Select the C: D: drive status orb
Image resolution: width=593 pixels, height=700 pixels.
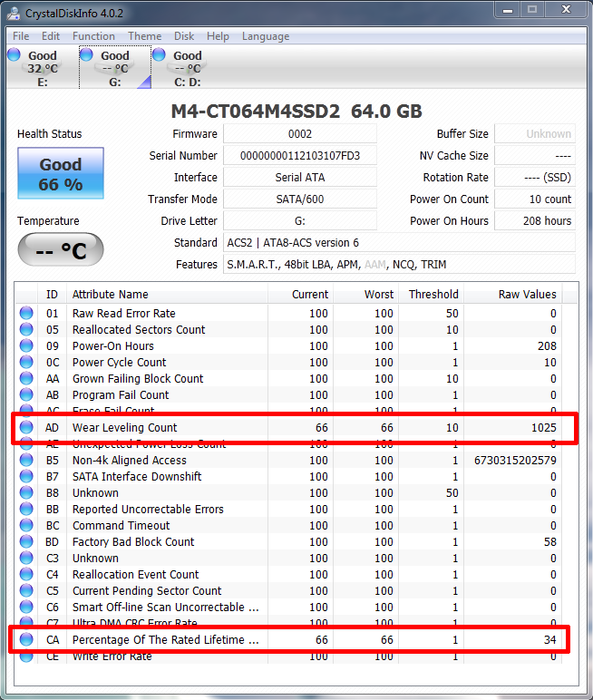coord(159,54)
